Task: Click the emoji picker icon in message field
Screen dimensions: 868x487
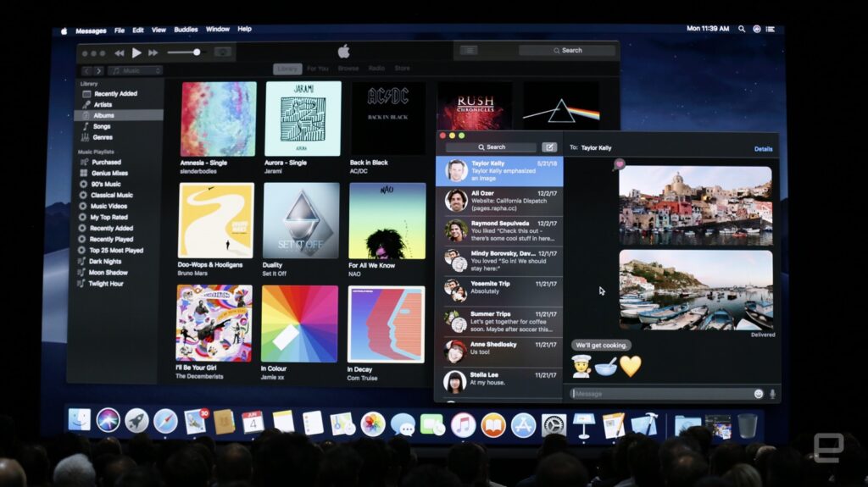Action: click(759, 394)
